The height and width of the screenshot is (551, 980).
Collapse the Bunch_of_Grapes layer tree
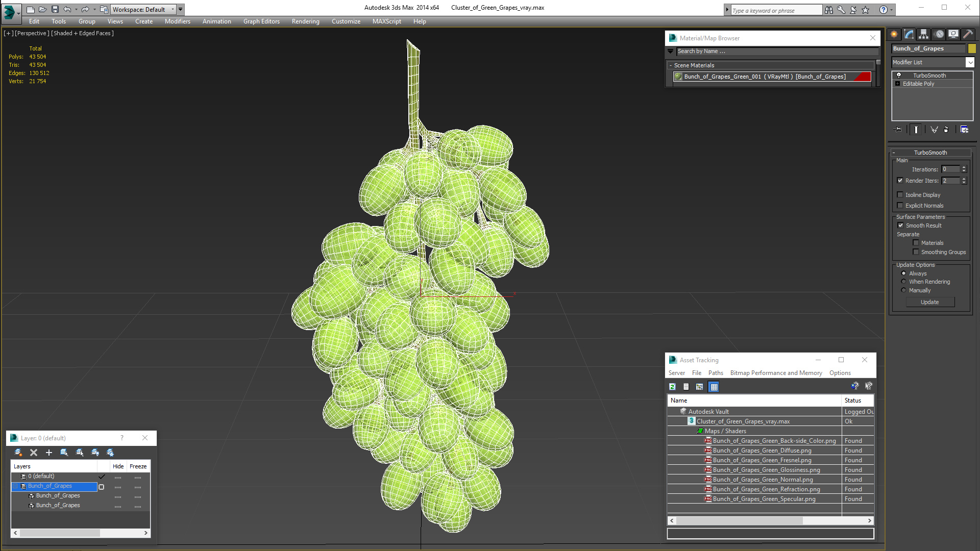pos(15,486)
